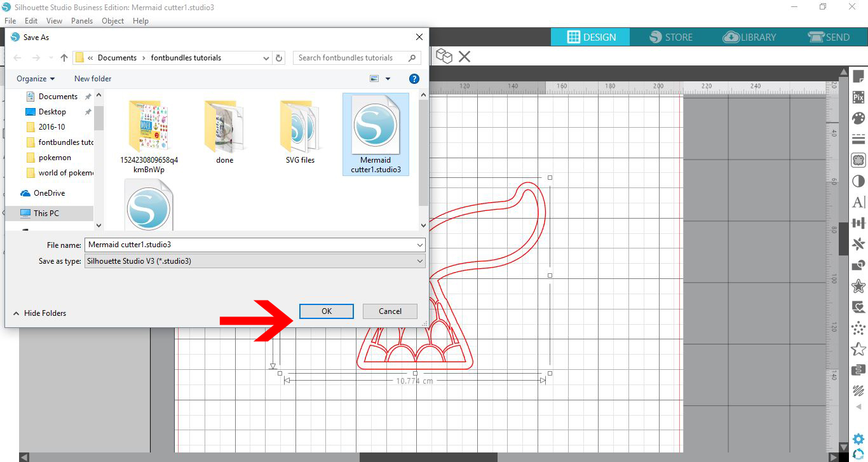
Task: Refresh the folder address bar
Action: (279, 58)
